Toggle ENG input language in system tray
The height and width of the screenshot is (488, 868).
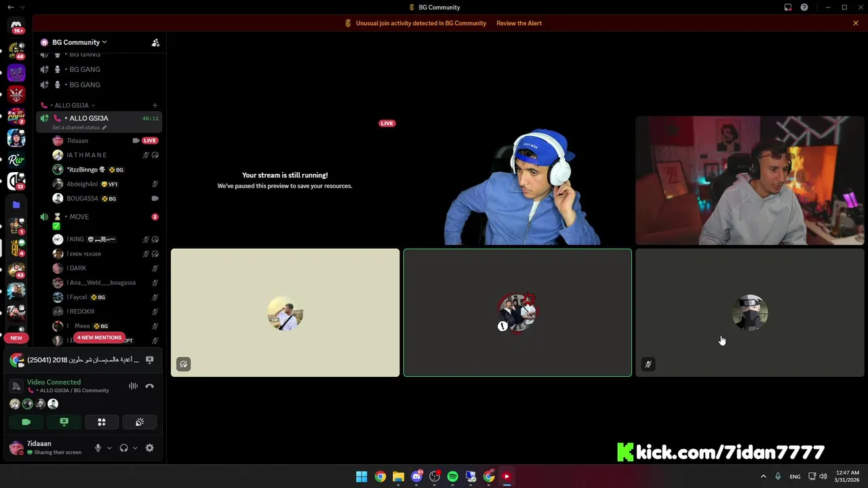[x=795, y=476]
